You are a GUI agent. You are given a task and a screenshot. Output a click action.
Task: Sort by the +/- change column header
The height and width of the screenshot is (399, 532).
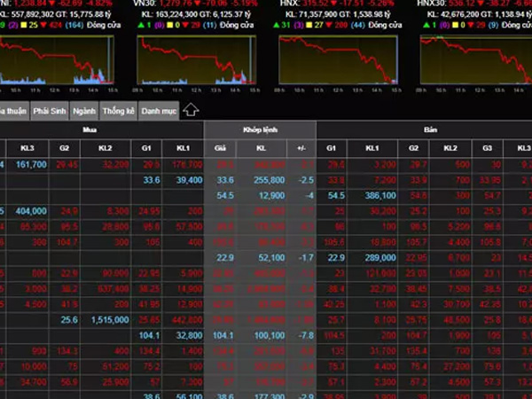pos(301,147)
